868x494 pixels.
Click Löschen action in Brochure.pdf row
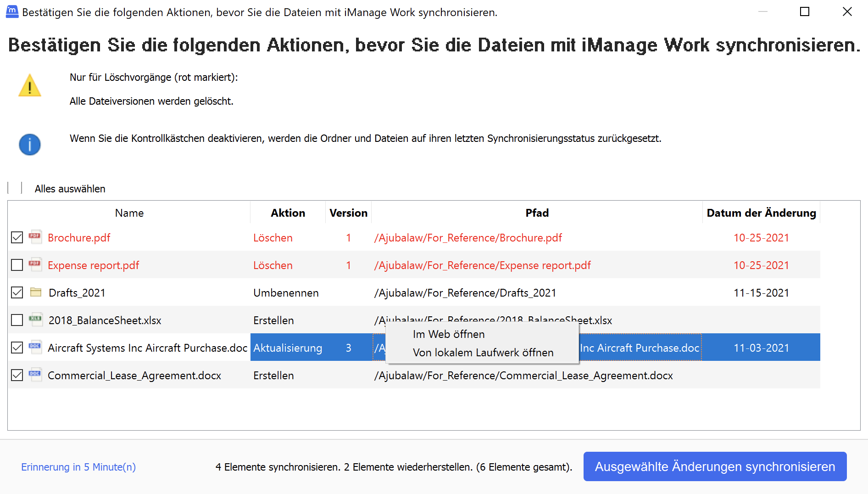[x=273, y=238]
